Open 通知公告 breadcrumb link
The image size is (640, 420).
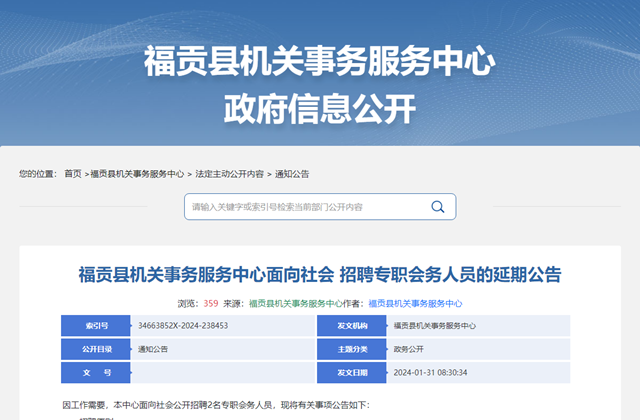[292, 174]
